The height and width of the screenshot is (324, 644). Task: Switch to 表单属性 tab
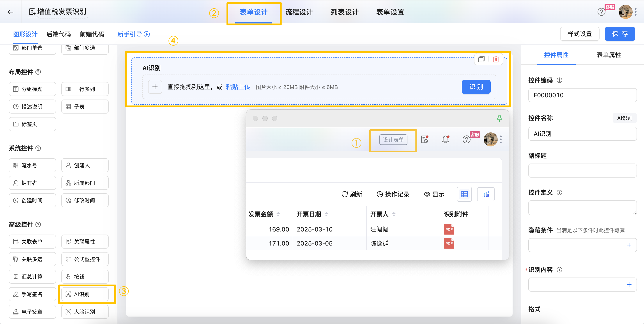pos(609,55)
